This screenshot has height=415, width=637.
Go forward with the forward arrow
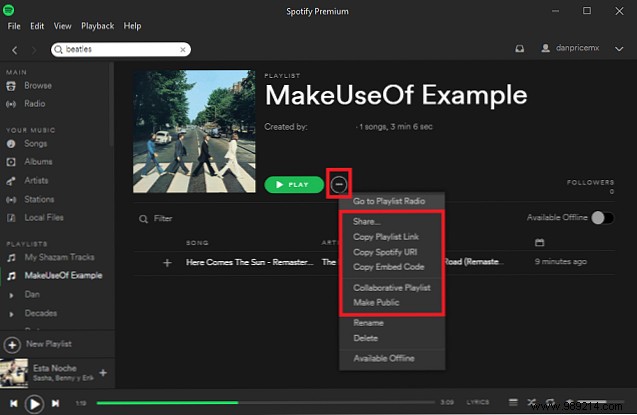[x=34, y=50]
